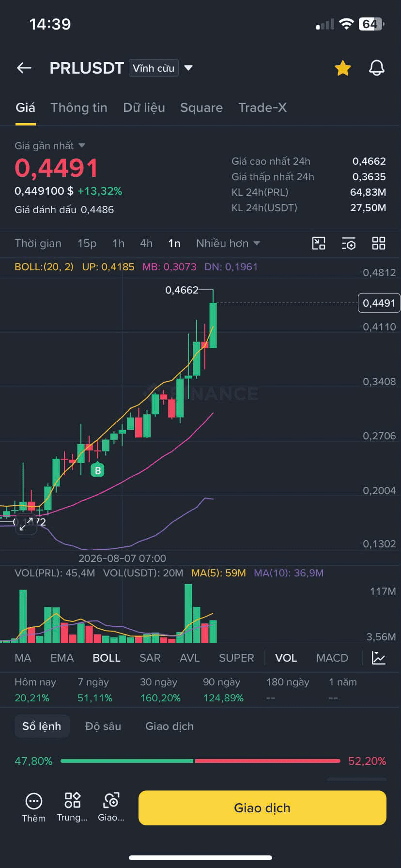Tap the KL 24h(USDT) value 27,50M

pyautogui.click(x=368, y=208)
